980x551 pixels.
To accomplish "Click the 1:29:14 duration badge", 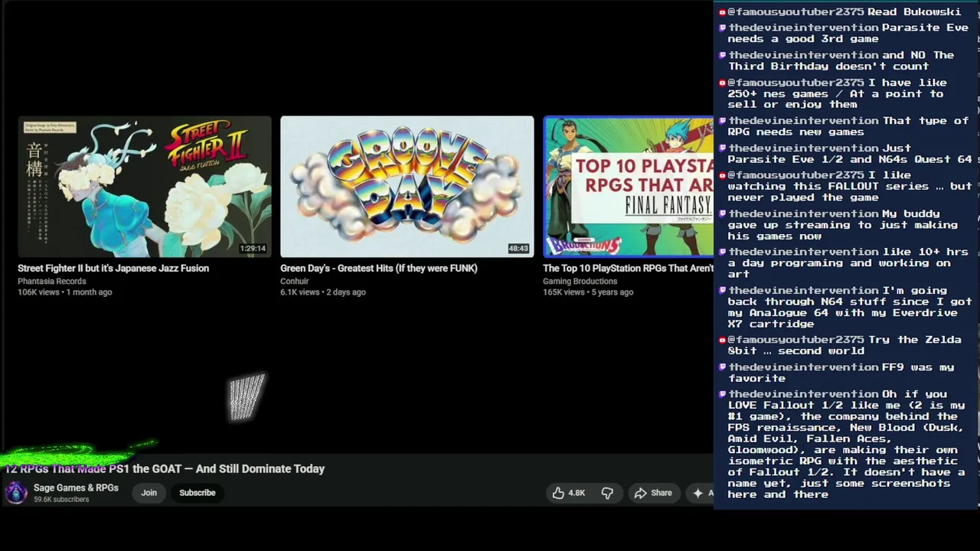I will [x=253, y=249].
